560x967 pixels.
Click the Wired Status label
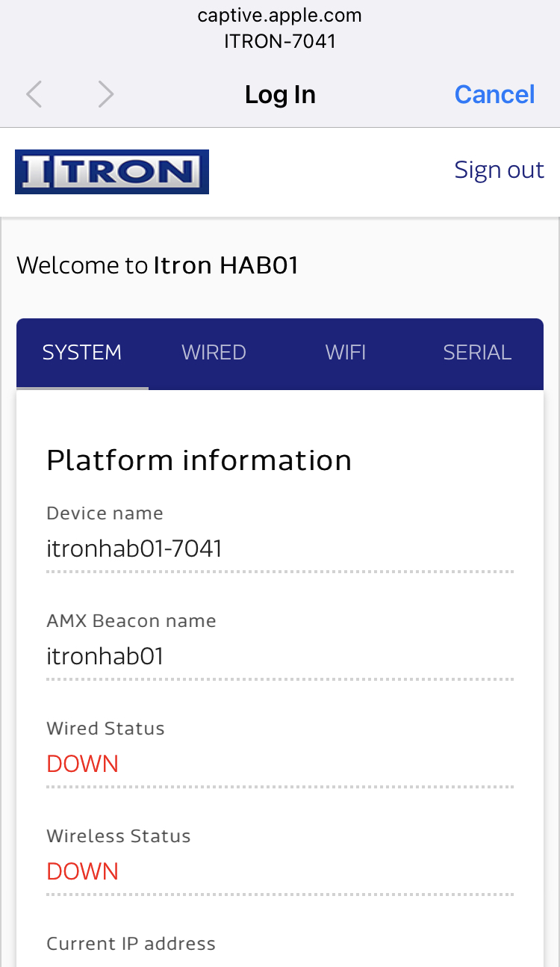coord(105,729)
